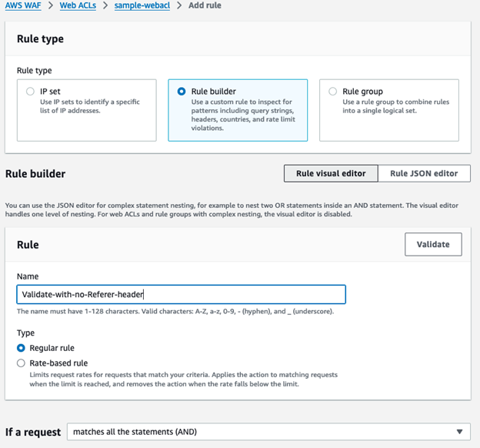Click the rule Name input field

tap(182, 295)
